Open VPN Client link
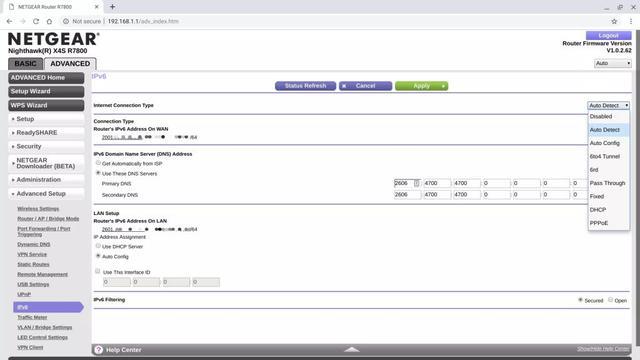Image resolution: width=640 pixels, height=360 pixels. point(30,347)
